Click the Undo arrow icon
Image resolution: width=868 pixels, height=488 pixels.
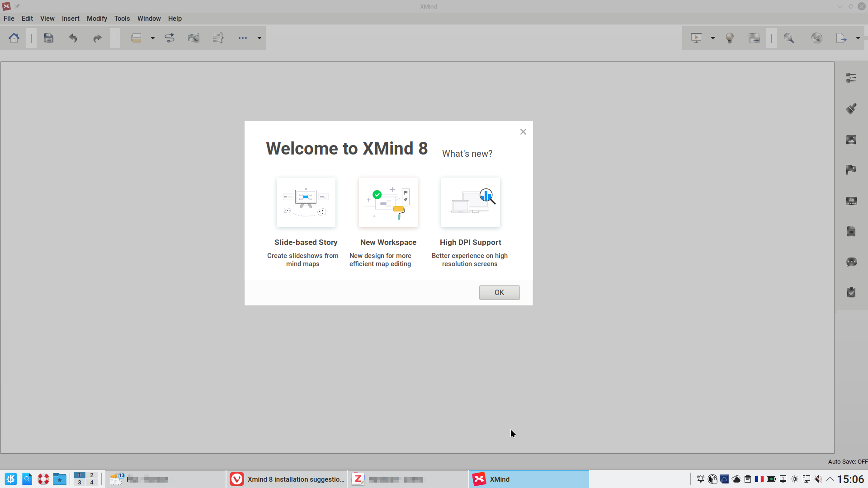(73, 38)
